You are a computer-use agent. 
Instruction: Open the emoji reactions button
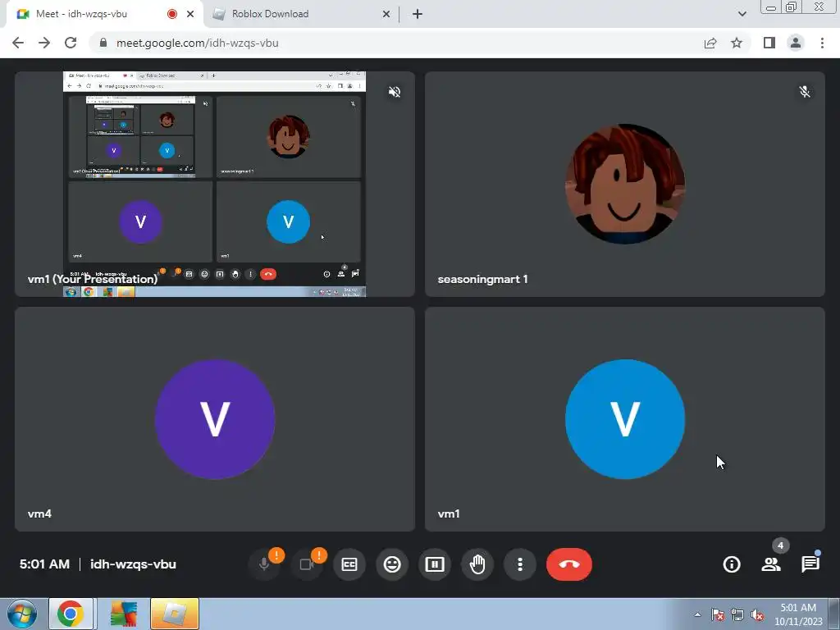[392, 564]
